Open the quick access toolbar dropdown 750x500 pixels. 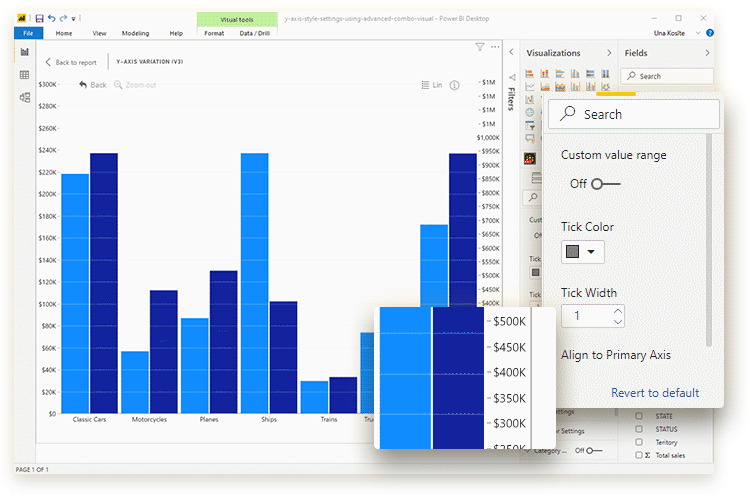coord(73,19)
